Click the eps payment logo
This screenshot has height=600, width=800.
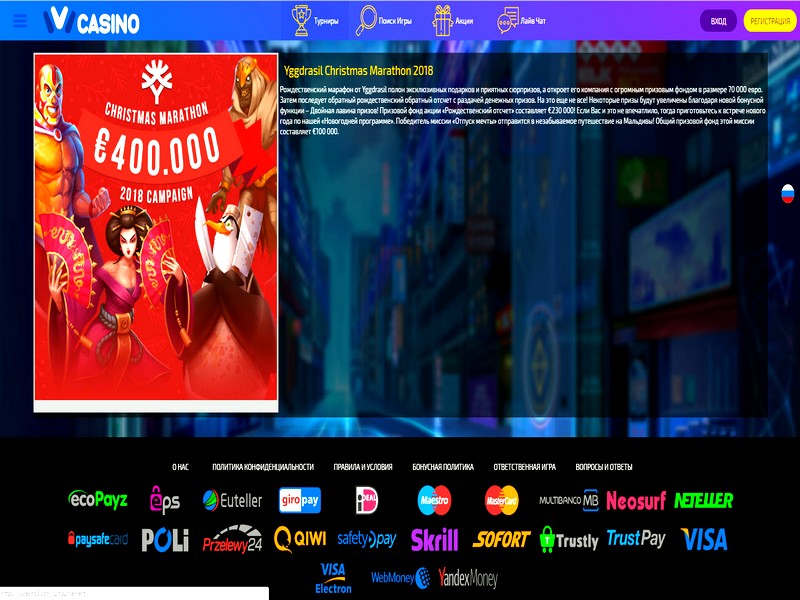(x=165, y=499)
